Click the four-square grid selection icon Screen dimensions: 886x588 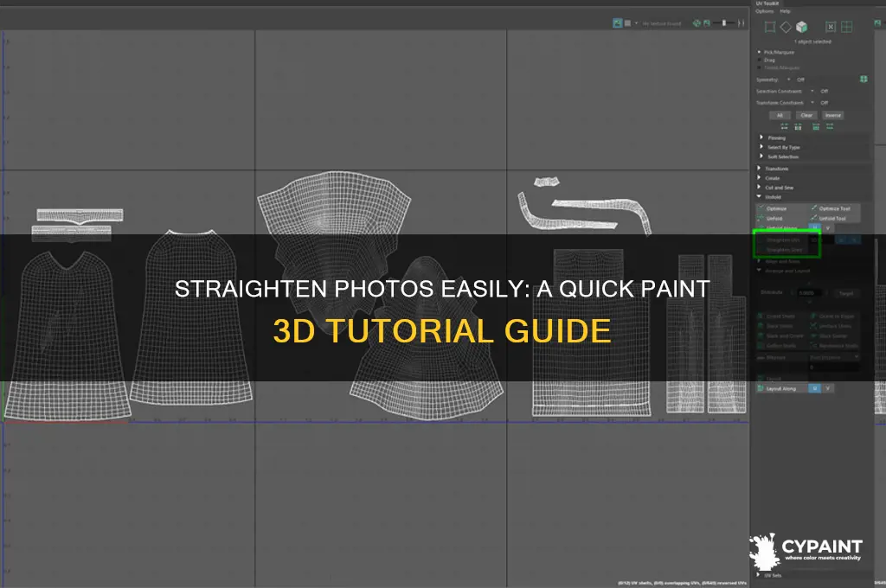pos(846,27)
